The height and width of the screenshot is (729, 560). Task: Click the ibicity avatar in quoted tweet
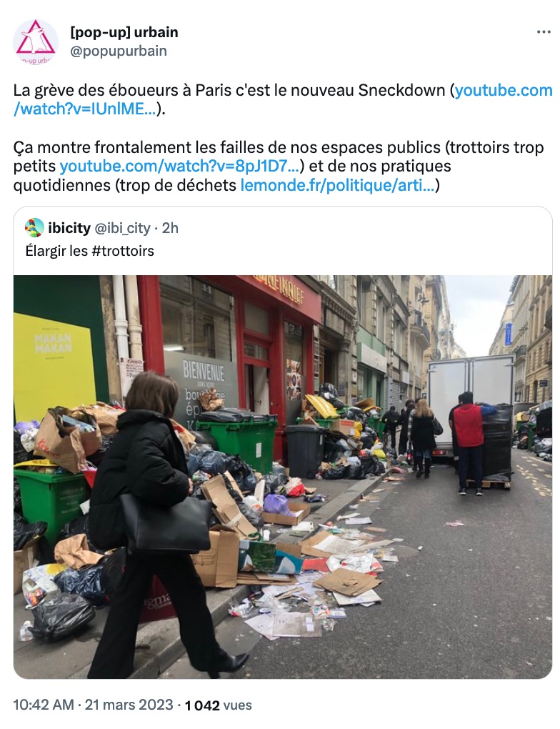point(34,227)
